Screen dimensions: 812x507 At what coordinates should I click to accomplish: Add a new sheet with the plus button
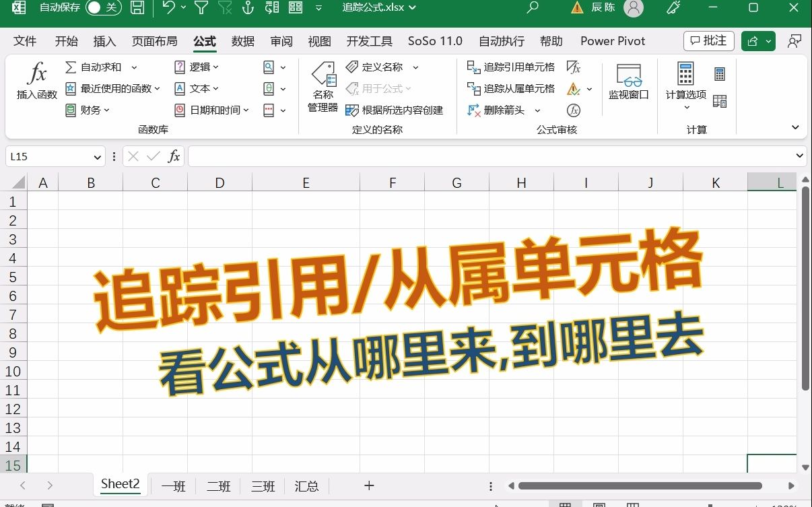tap(368, 485)
